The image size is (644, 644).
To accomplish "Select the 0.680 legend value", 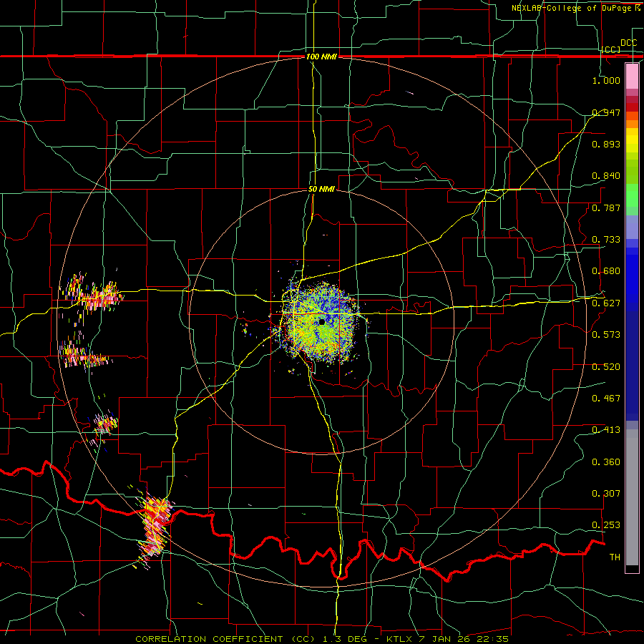I will (606, 271).
